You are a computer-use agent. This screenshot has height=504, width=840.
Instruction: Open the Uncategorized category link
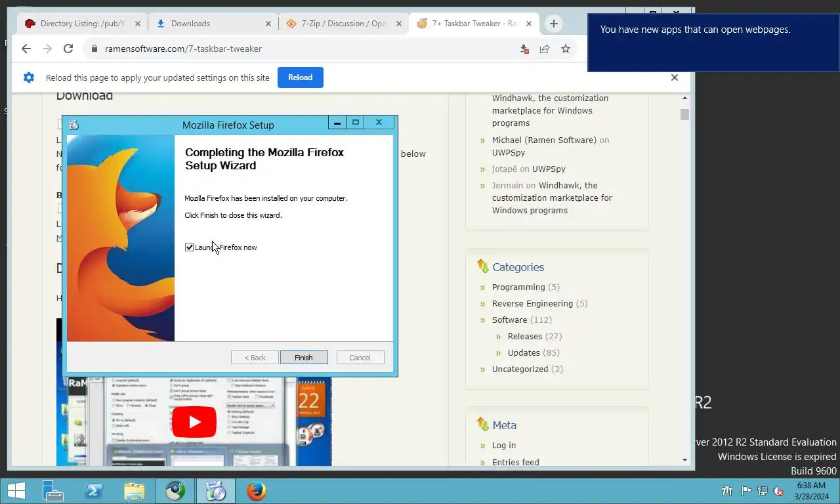520,369
